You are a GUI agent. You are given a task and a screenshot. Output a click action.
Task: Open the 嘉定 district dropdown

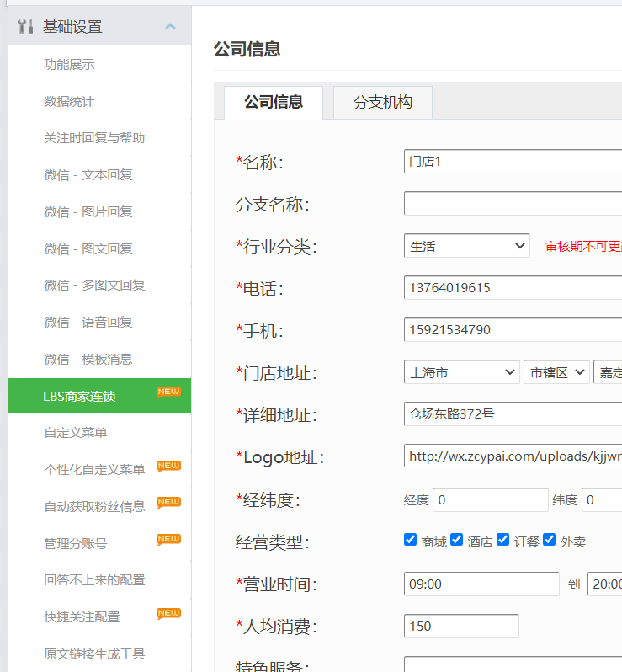pos(608,372)
